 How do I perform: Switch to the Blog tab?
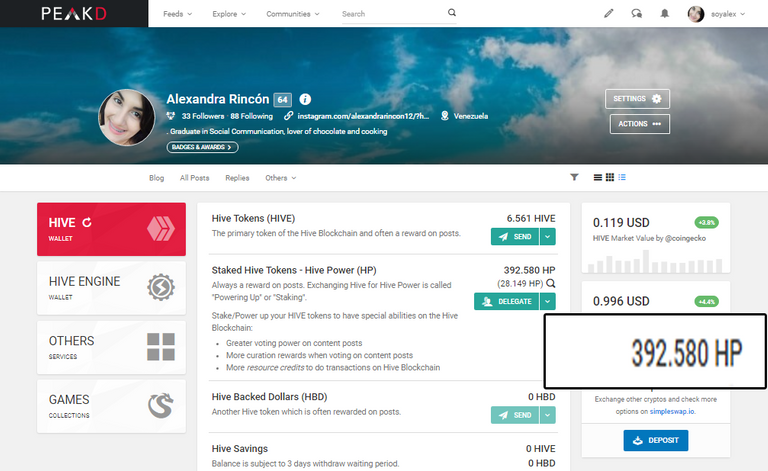[156, 178]
